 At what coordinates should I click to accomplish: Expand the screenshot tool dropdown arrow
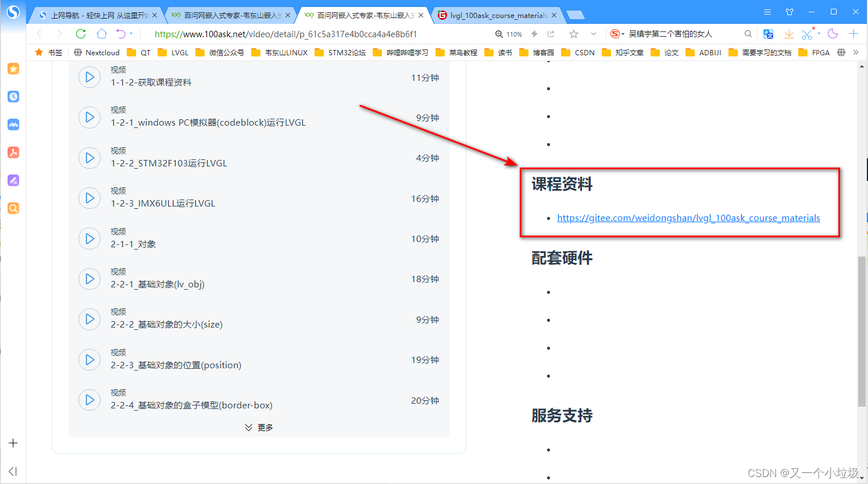click(819, 34)
